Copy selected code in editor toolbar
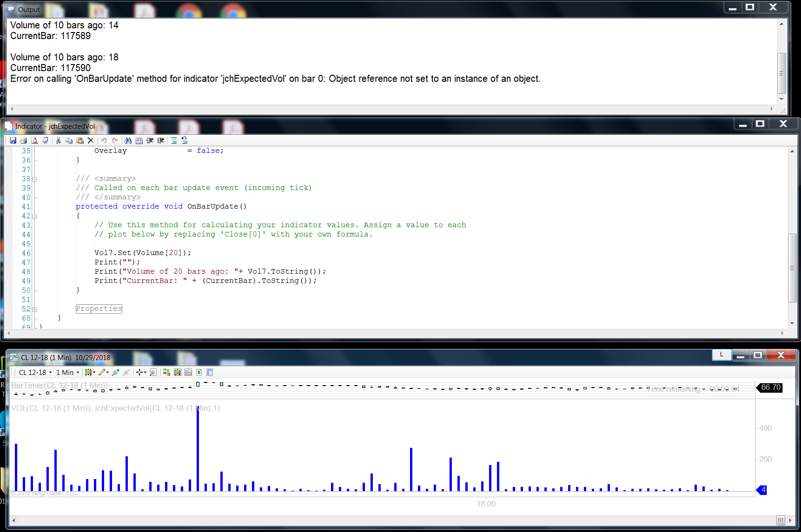The image size is (801, 532). click(x=69, y=140)
